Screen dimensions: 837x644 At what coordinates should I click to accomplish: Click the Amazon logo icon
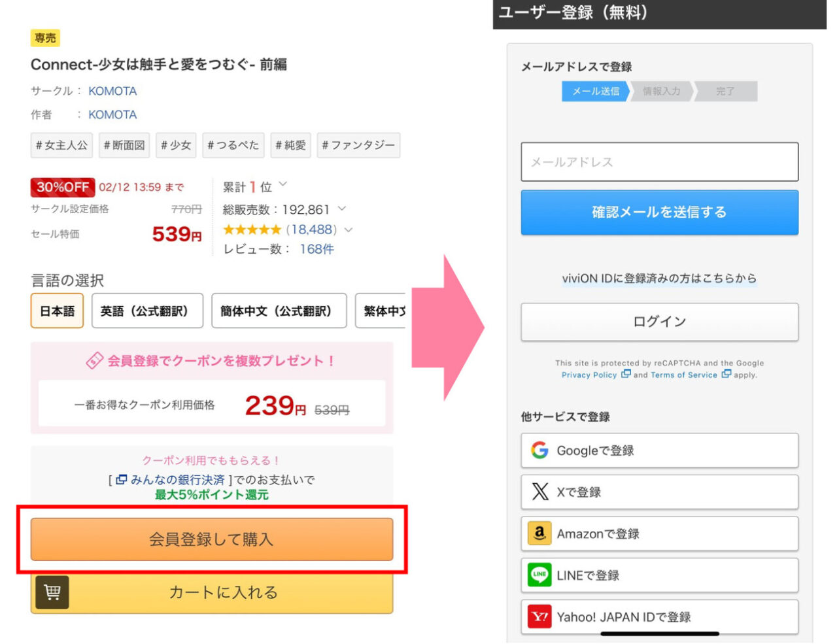pyautogui.click(x=539, y=534)
